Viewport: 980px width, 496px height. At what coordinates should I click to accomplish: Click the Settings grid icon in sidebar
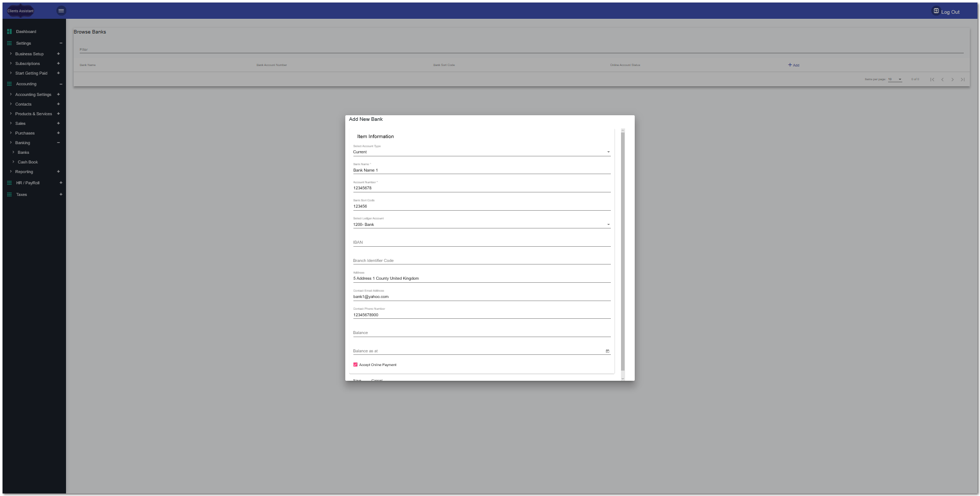tap(9, 43)
